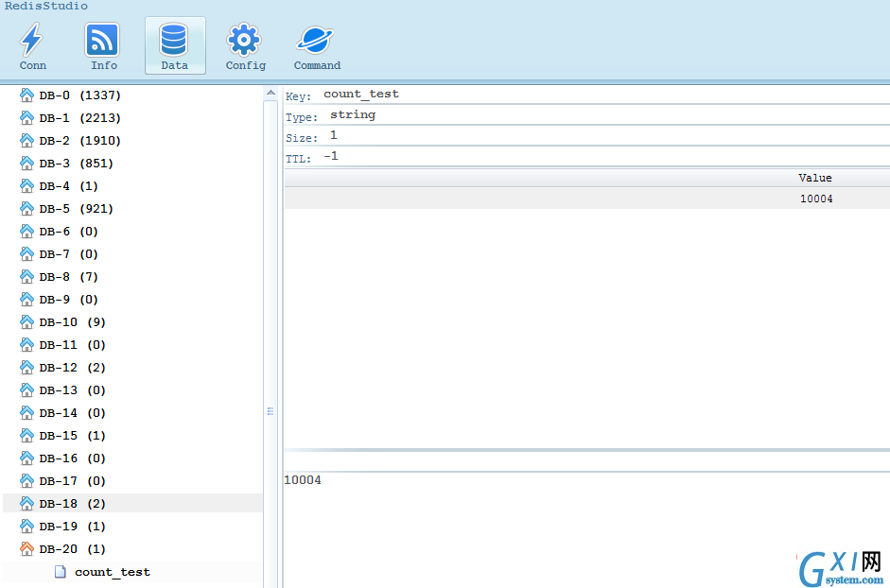Open the Command planet icon
Image resolution: width=890 pixels, height=588 pixels.
tap(315, 40)
